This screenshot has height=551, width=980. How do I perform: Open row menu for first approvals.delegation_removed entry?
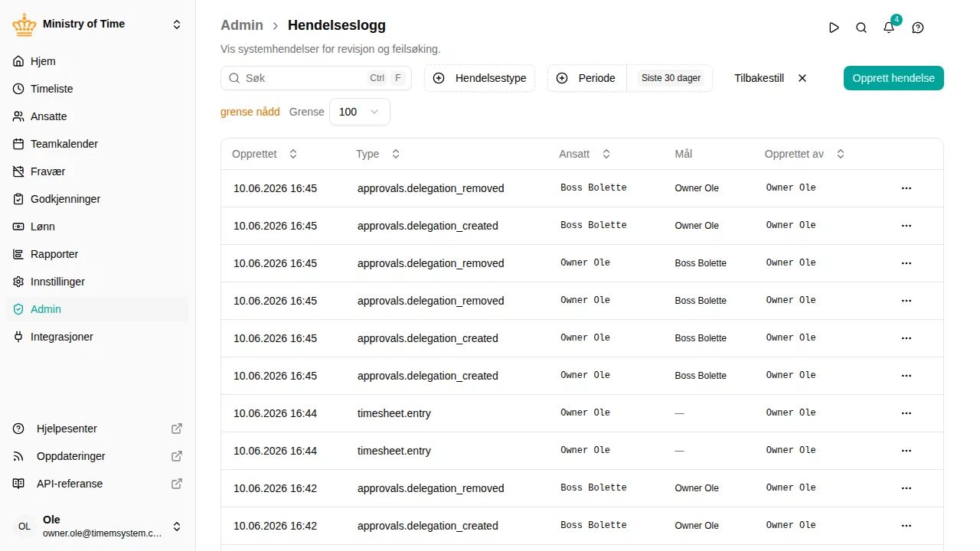906,188
